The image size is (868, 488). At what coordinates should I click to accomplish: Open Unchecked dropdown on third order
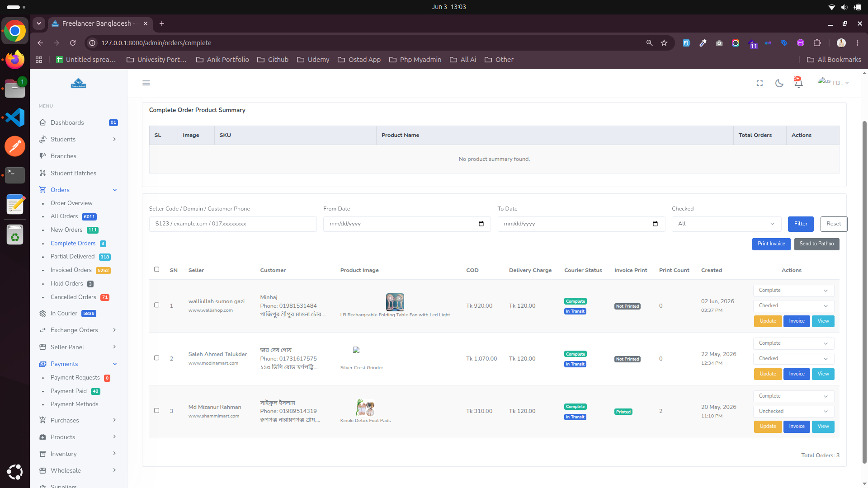(x=793, y=411)
